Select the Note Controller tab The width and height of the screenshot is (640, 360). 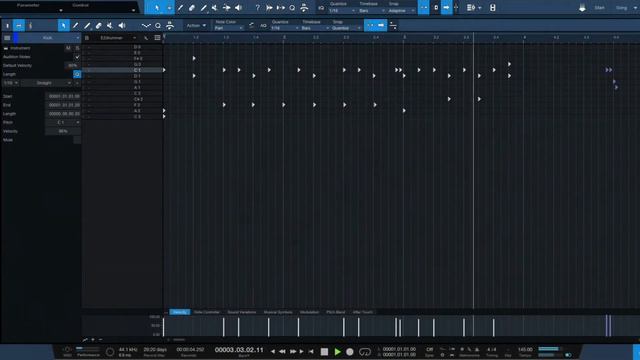point(207,312)
